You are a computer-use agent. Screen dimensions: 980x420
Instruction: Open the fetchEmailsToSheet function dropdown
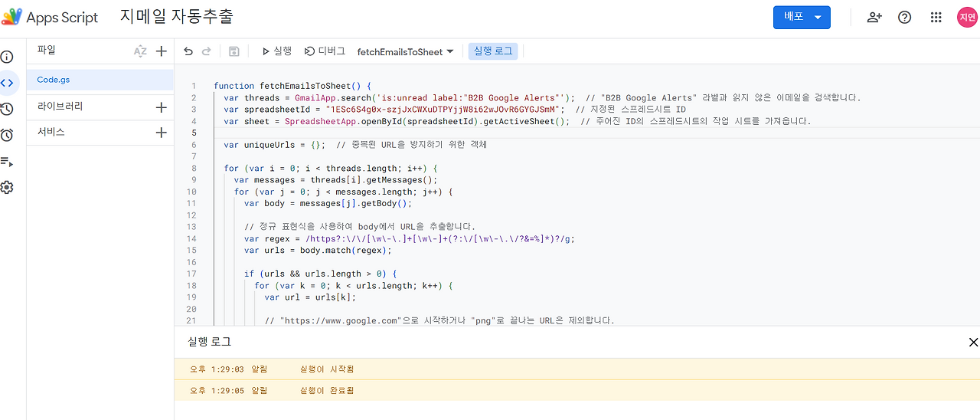405,51
